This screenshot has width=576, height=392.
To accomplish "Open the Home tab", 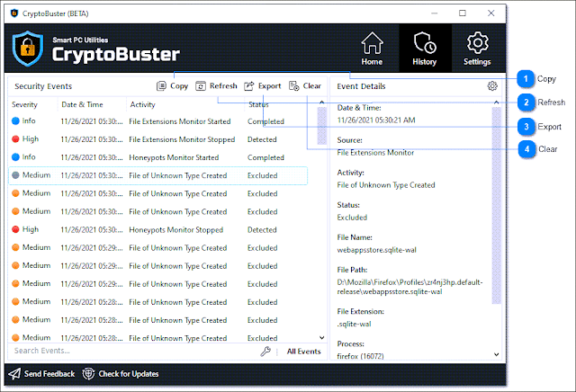I will click(x=372, y=49).
